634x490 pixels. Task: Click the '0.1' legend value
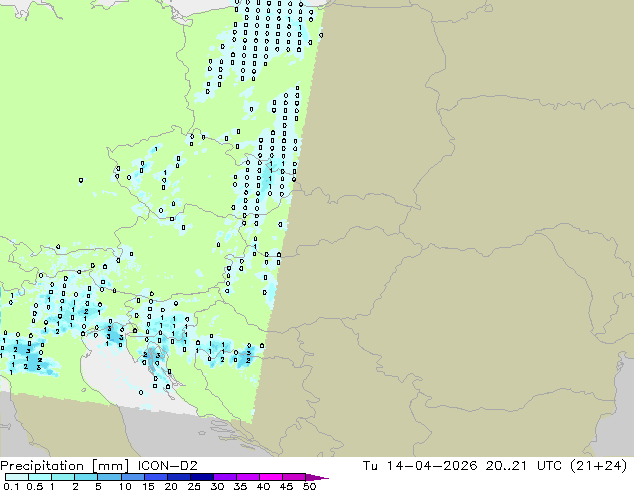11,486
